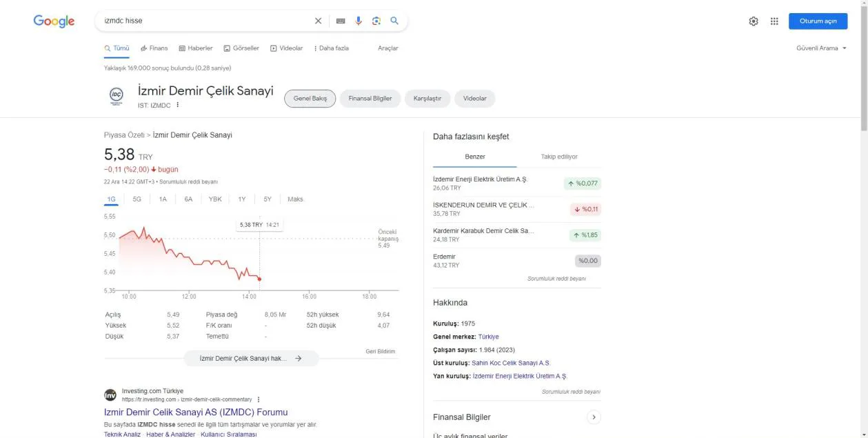Expand the Daha fazla menu
Image resolution: width=868 pixels, height=438 pixels.
331,48
